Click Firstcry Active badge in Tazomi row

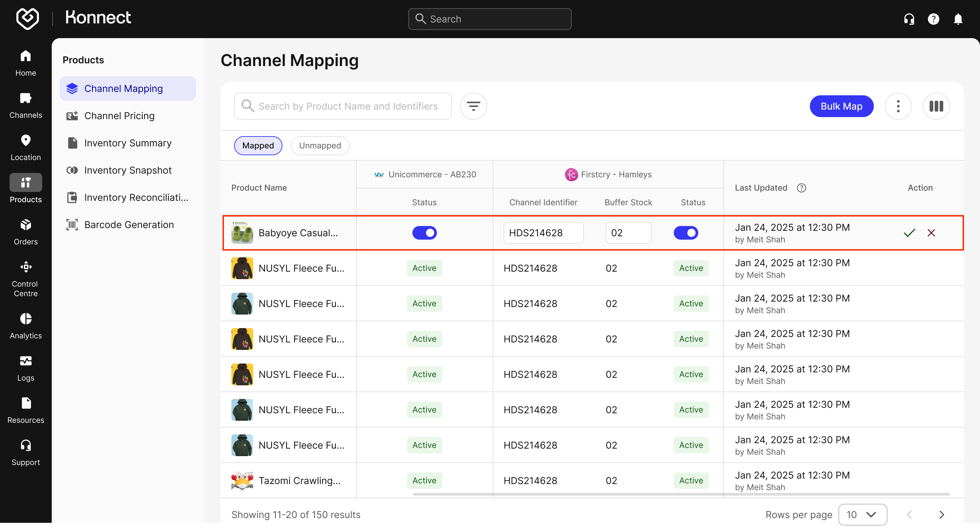691,481
